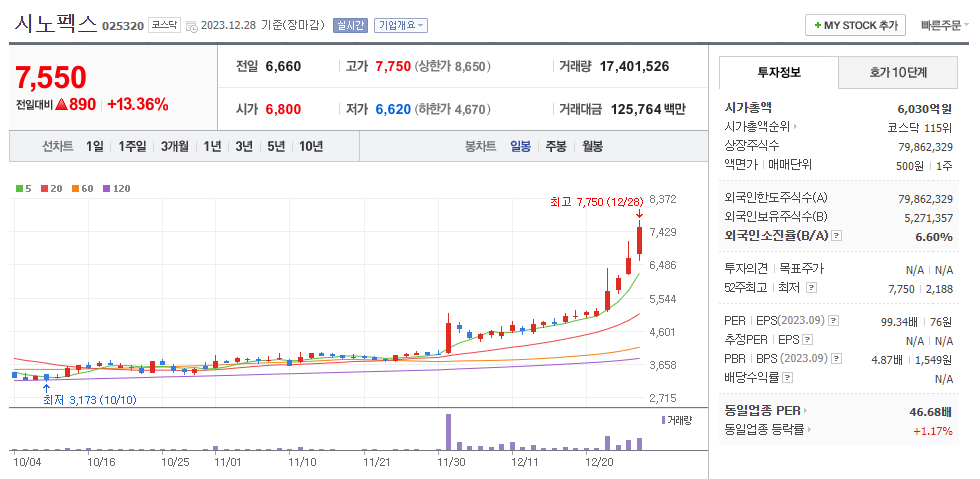
Task: Click the 고가 value 7,750
Action: click(x=393, y=66)
